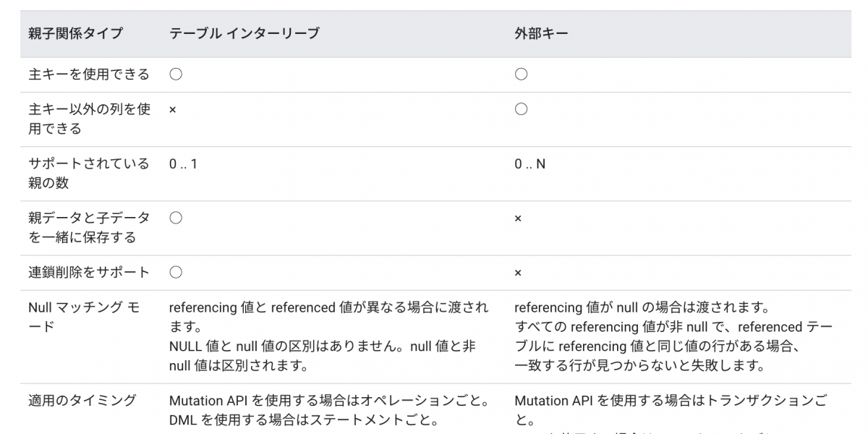This screenshot has height=434, width=868.
Task: Click the 0 .. N value cell
Action: point(529,164)
